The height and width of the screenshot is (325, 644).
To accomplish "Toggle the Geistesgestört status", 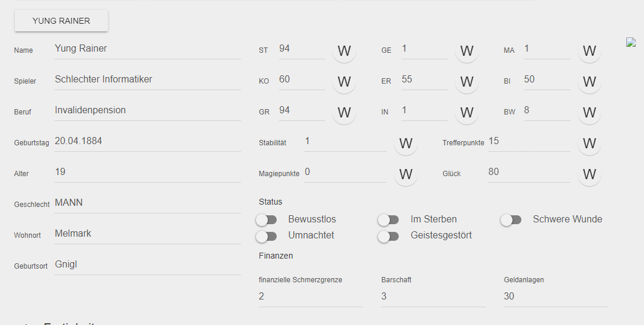I will tap(389, 236).
